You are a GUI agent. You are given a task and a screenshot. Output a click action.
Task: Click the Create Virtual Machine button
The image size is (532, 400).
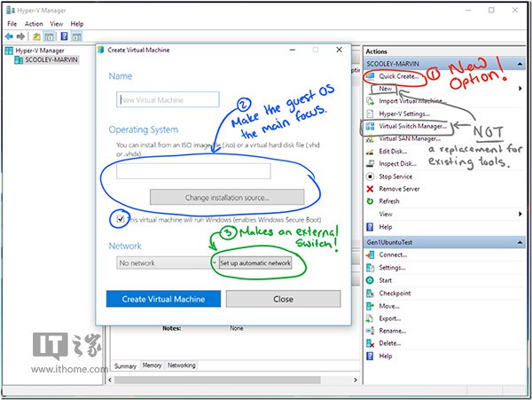(163, 299)
